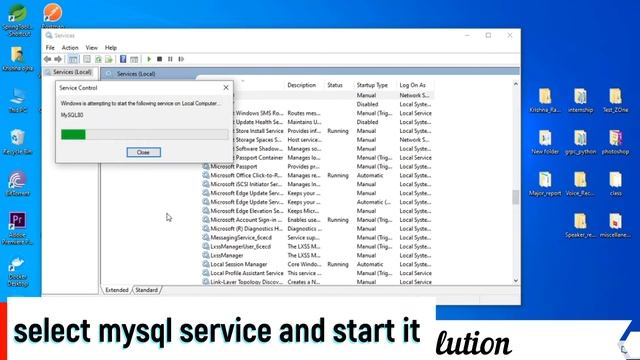This screenshot has height=360, width=640.
Task: Click the MySQL80 service name in dialog
Action: click(x=72, y=115)
